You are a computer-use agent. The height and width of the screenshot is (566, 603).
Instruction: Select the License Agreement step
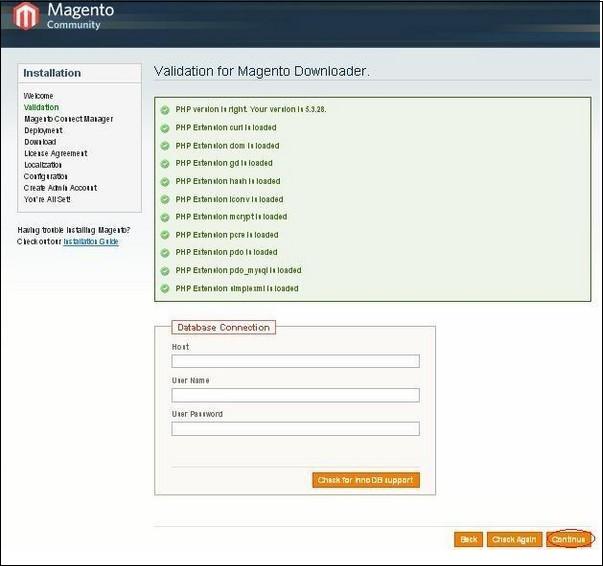click(x=56, y=153)
